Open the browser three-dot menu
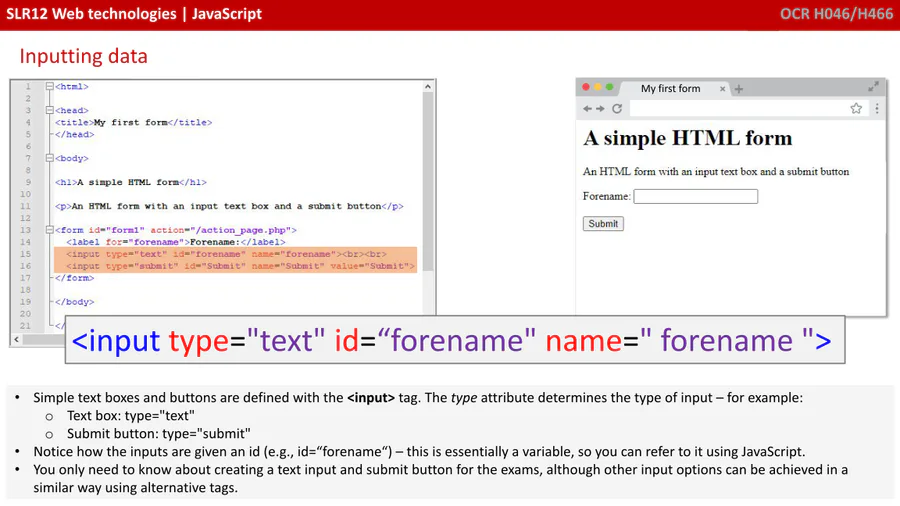Image resolution: width=900 pixels, height=506 pixels. pos(877,109)
